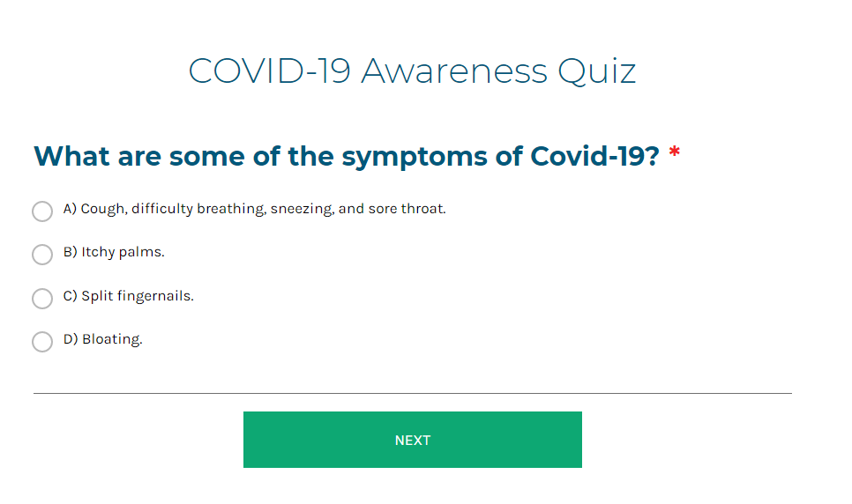This screenshot has height=504, width=852.
Task: Click the word 'Awareness' in the title
Action: [x=454, y=71]
